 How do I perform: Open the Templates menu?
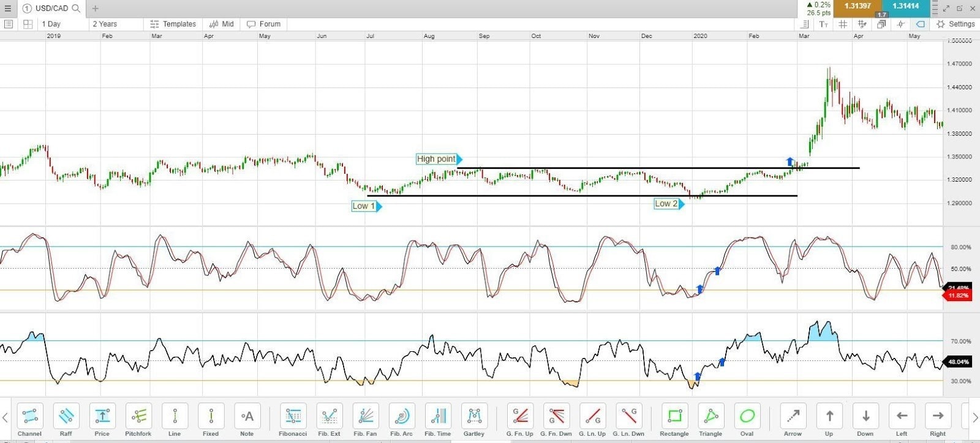coord(173,24)
